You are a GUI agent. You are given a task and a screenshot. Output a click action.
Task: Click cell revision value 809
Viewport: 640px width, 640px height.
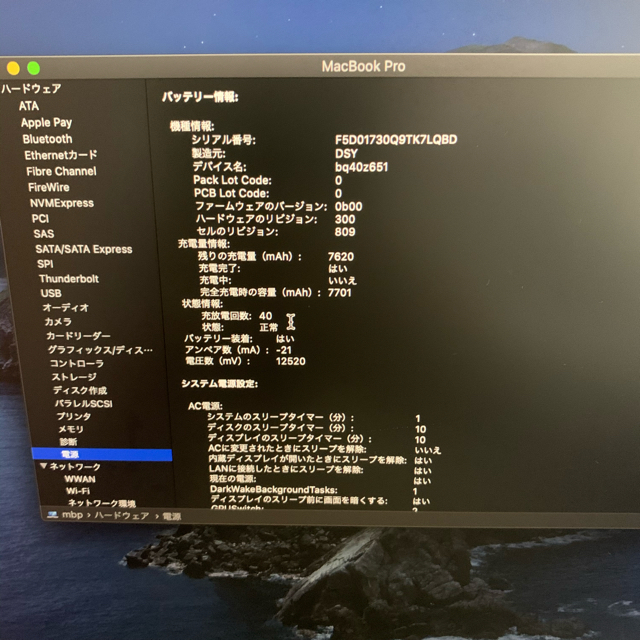click(x=345, y=232)
